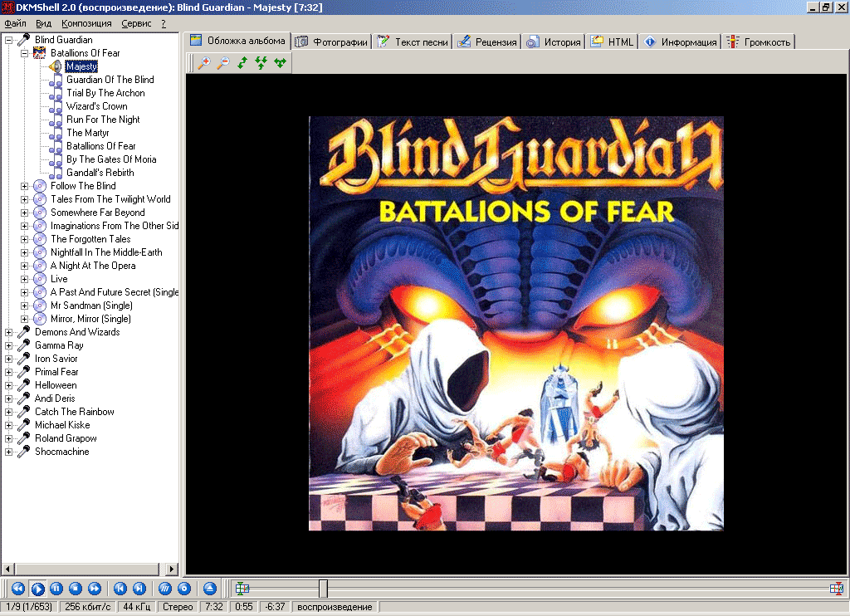Collapse the Blind Guardian artist node

[x=8, y=40]
